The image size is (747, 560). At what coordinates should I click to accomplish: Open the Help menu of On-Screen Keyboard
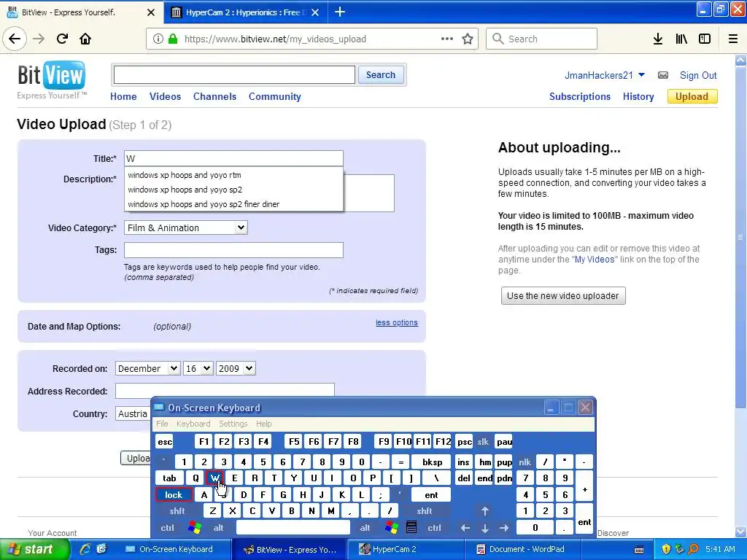click(263, 424)
